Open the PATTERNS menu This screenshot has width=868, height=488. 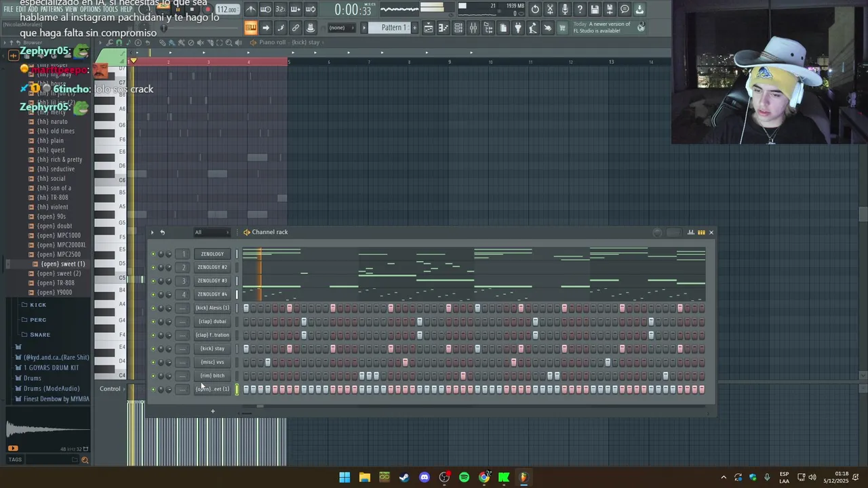point(51,9)
